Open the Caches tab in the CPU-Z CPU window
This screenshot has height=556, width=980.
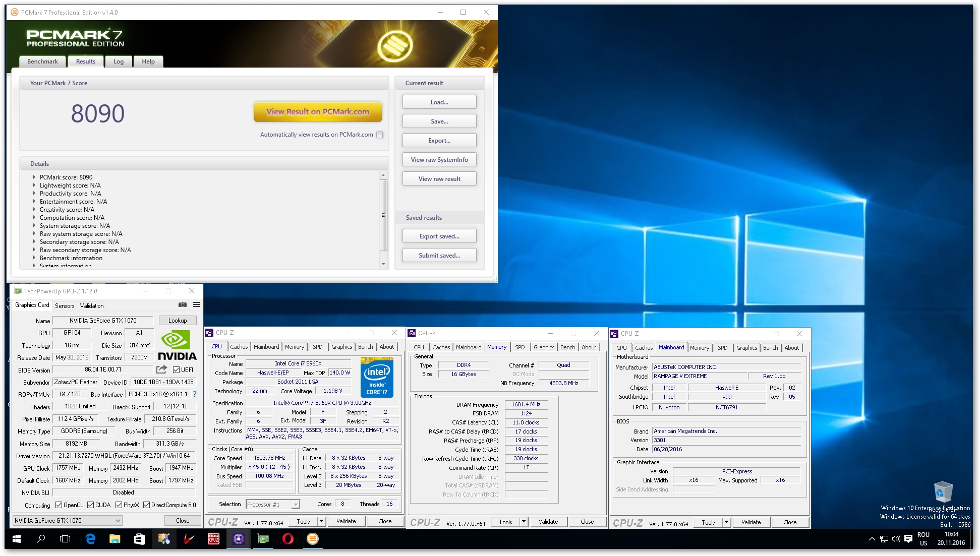(239, 347)
